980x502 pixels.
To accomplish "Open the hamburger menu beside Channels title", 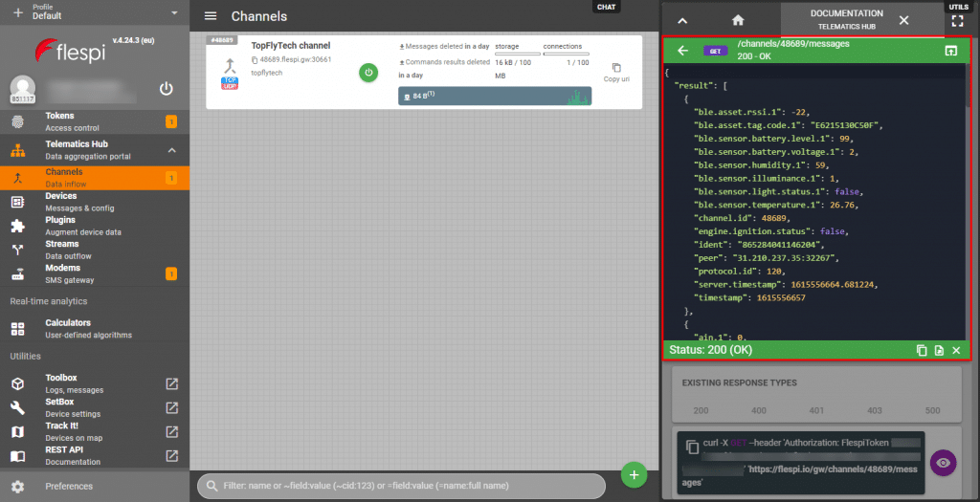I will click(211, 16).
